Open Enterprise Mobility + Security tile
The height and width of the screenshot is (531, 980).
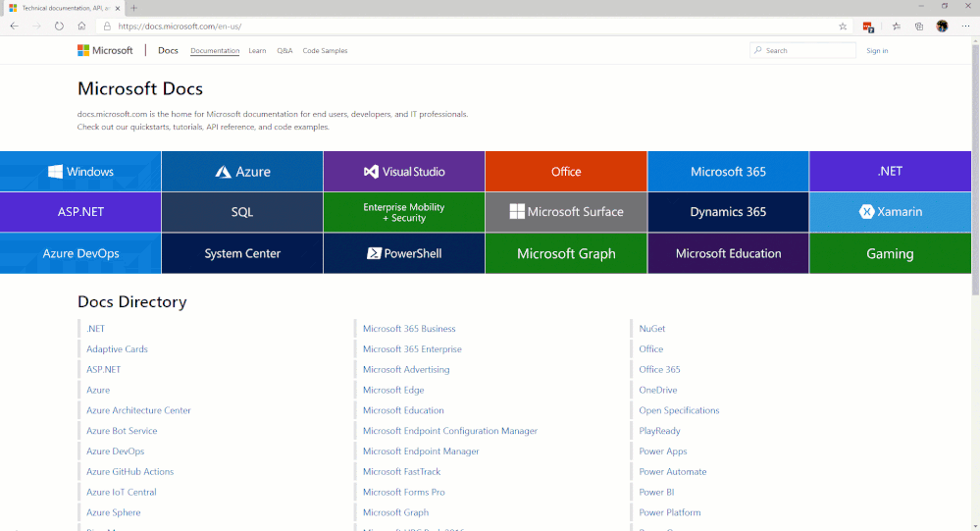[404, 212]
